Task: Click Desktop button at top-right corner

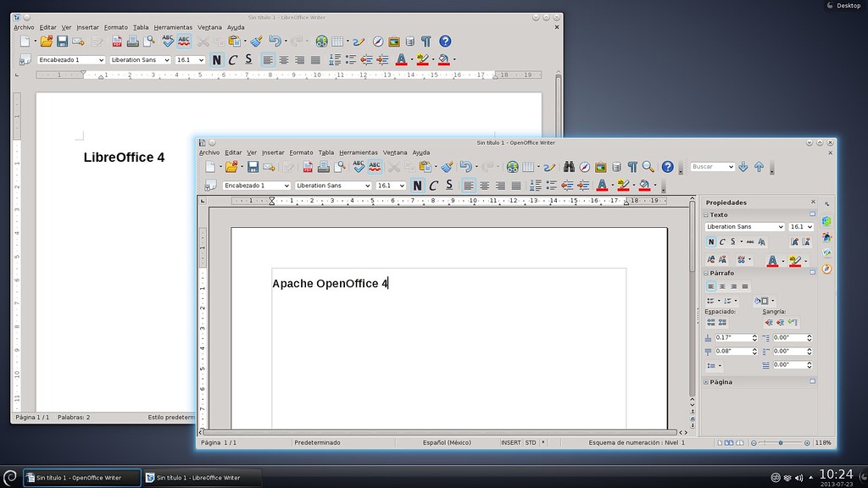Action: (x=844, y=6)
